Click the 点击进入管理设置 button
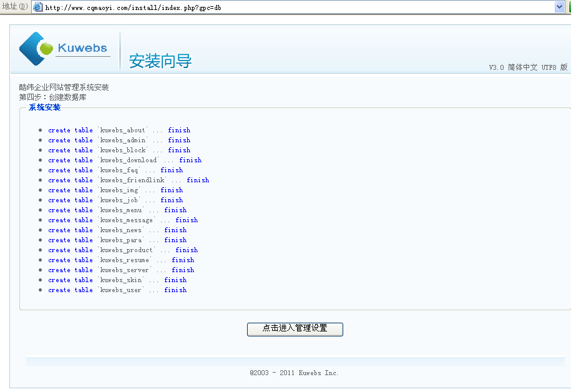Viewport: 571px width, 392px height. pos(295,330)
